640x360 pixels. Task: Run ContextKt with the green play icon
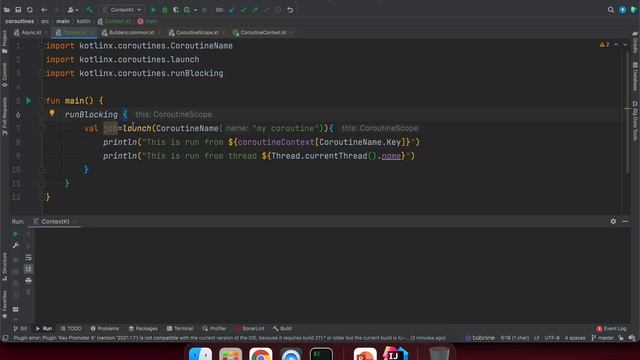[x=153, y=10]
